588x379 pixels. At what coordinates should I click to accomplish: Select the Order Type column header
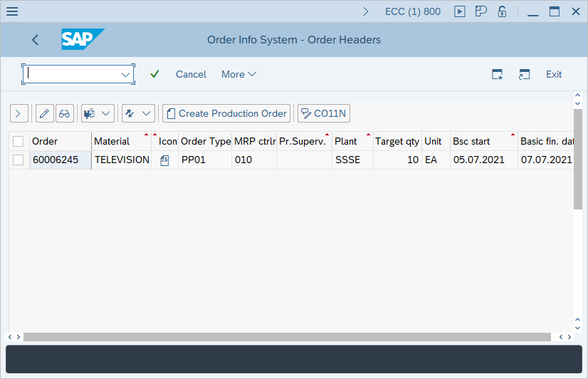tap(205, 142)
